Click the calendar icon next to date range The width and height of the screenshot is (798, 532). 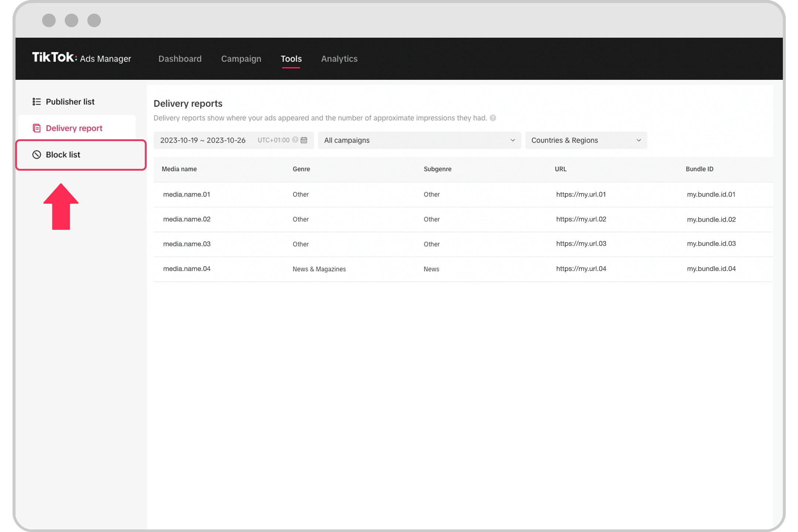click(x=303, y=140)
